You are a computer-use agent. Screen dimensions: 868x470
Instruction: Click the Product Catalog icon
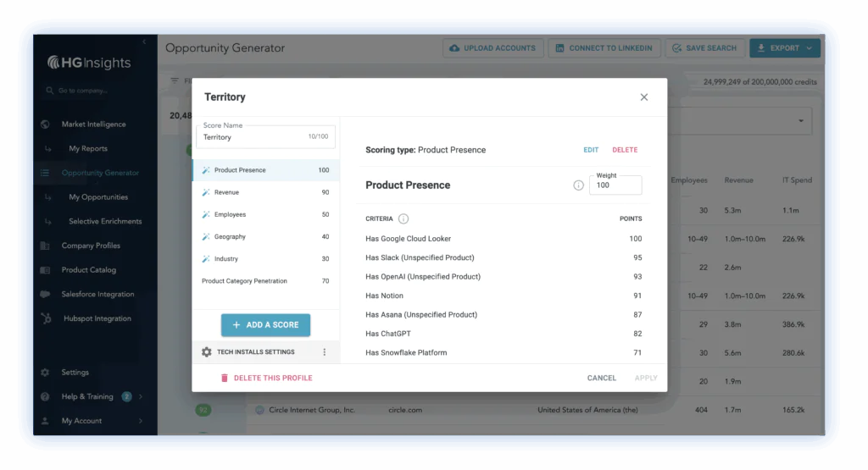pyautogui.click(x=46, y=270)
